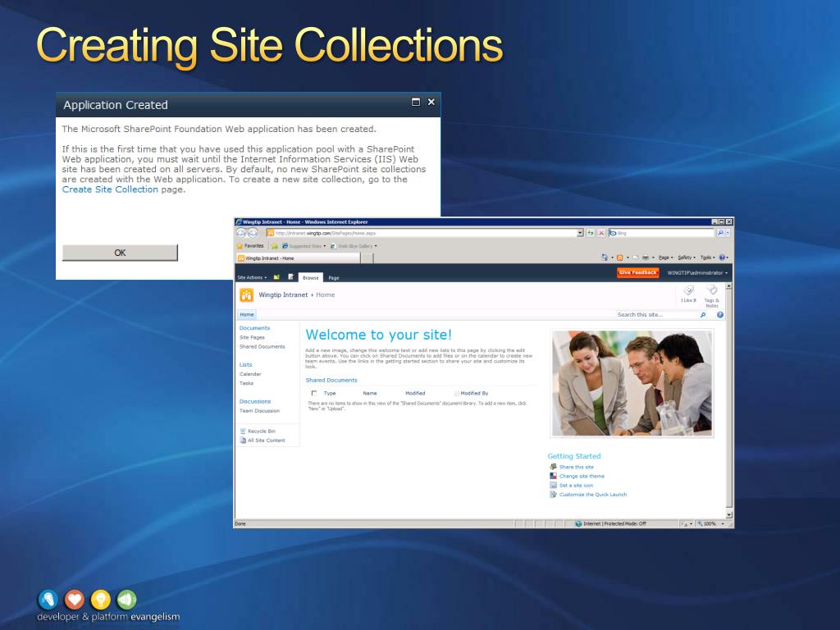840x630 pixels.
Task: Open the address bar history dropdown arrow
Action: (x=580, y=233)
